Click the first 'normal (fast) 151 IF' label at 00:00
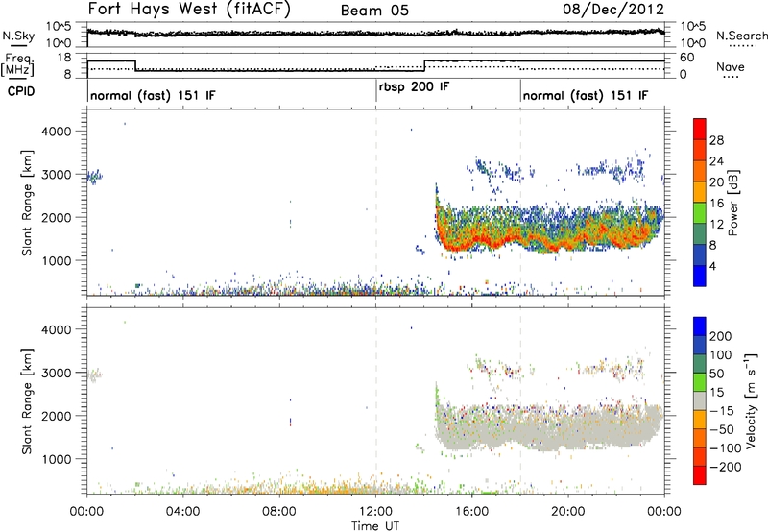 [153, 96]
